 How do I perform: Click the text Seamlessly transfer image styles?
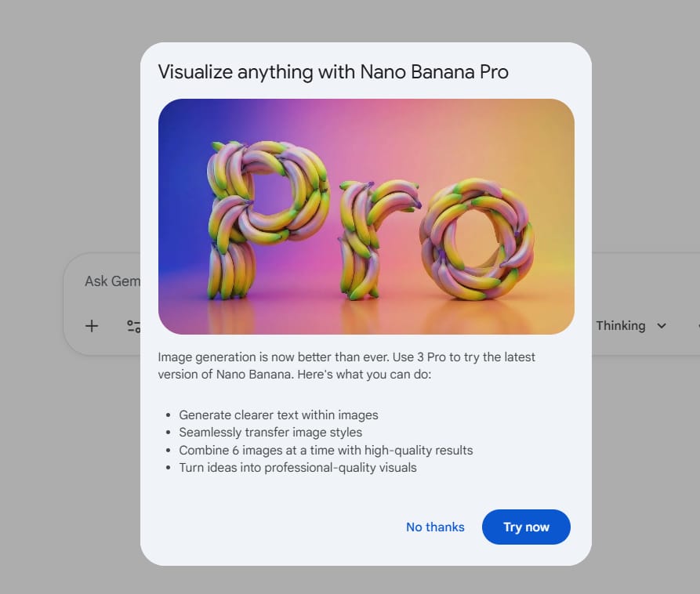coord(270,433)
